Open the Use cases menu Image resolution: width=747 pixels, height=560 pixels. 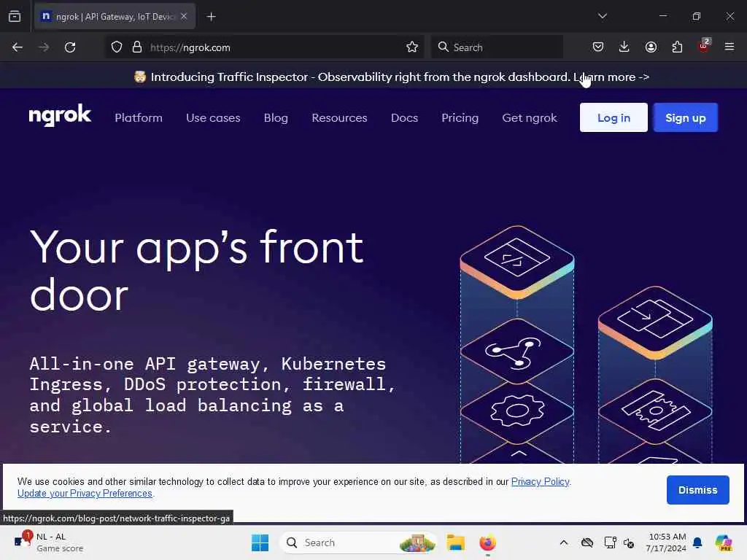coord(213,117)
